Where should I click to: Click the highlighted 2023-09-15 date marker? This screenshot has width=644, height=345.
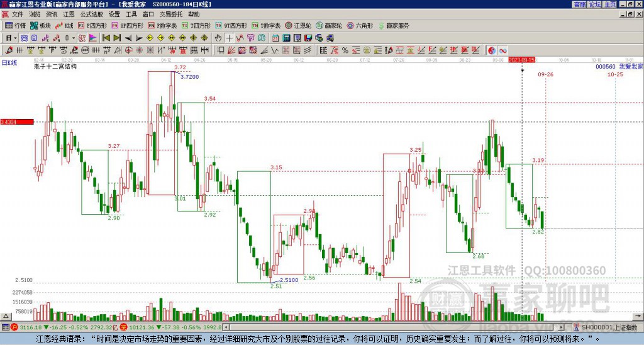tap(521, 60)
